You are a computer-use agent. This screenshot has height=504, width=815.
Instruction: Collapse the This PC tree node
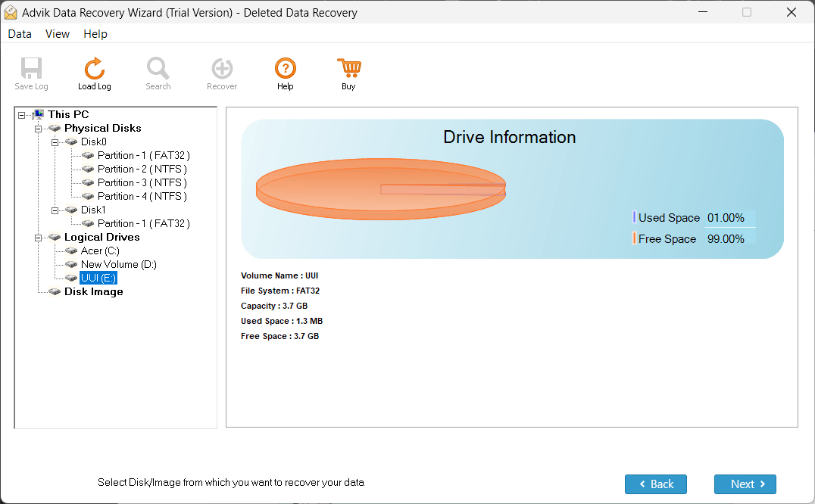[21, 115]
